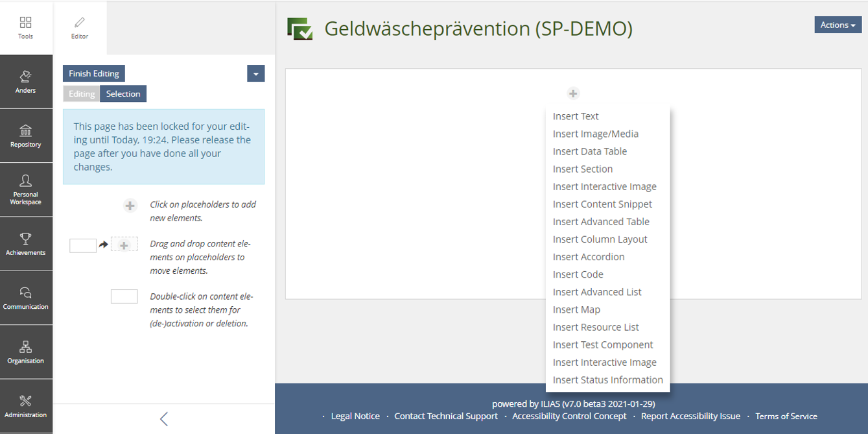Open the Achievements menu
This screenshot has height=434, width=868.
pos(26,244)
